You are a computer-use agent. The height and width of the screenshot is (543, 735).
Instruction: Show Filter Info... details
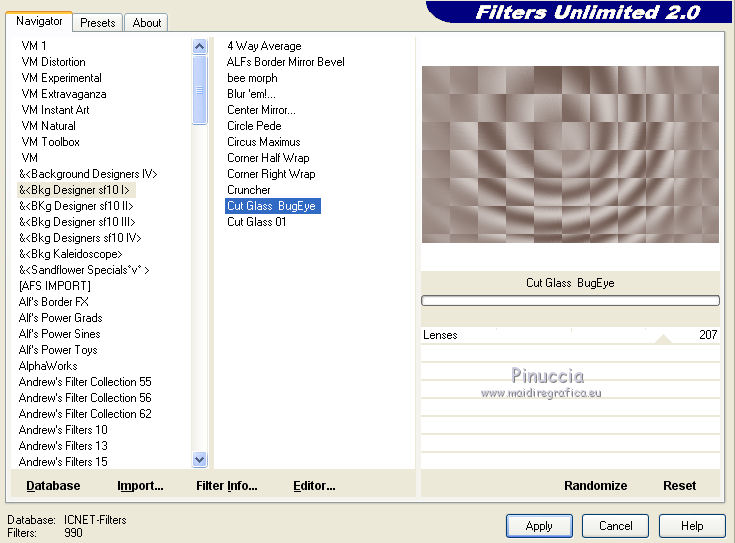[226, 485]
